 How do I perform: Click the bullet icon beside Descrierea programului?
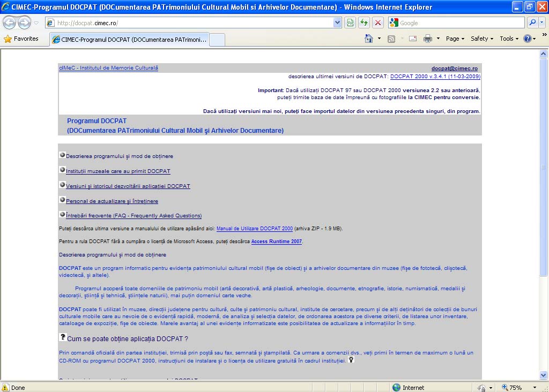tap(62, 155)
